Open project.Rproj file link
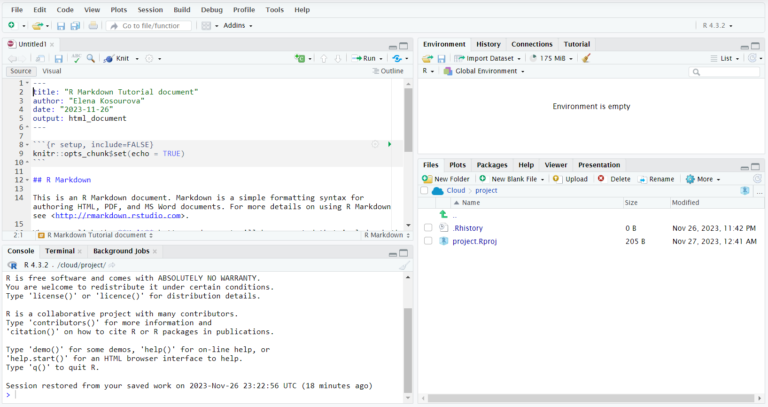Screen dimensions: 768x407 click(474, 241)
